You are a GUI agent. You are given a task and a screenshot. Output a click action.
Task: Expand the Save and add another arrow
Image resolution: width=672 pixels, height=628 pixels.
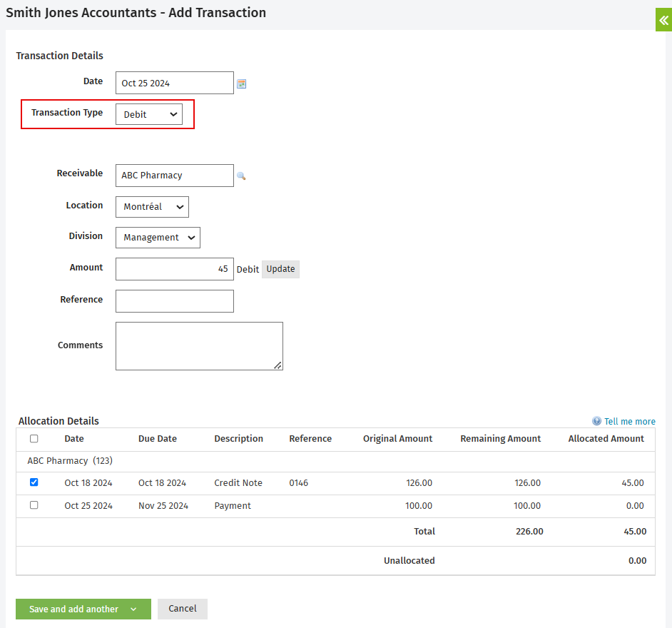pyautogui.click(x=133, y=609)
